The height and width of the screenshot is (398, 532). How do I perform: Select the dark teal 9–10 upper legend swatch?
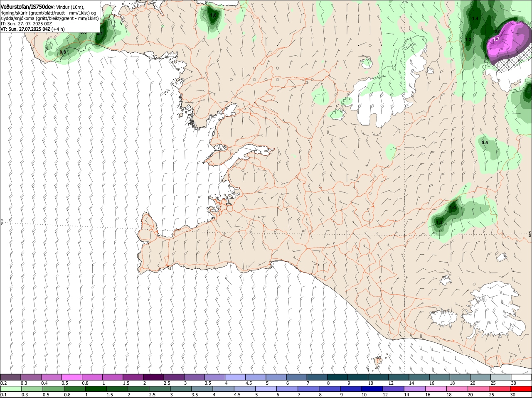point(358,377)
